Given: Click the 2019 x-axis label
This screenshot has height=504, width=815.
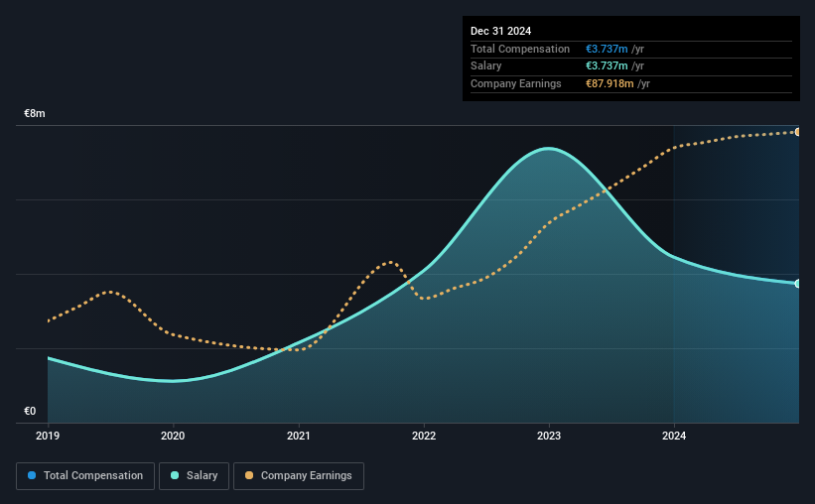Looking at the screenshot, I should pos(48,436).
